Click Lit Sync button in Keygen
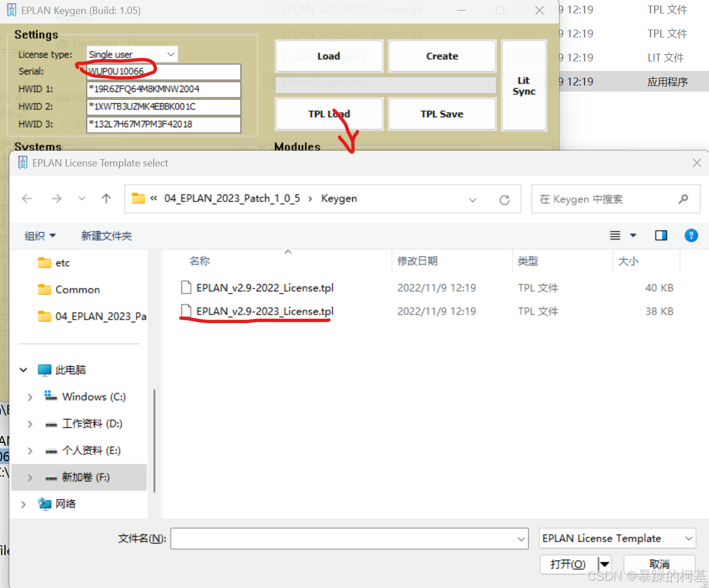Screen dimensions: 709x588 point(524,85)
